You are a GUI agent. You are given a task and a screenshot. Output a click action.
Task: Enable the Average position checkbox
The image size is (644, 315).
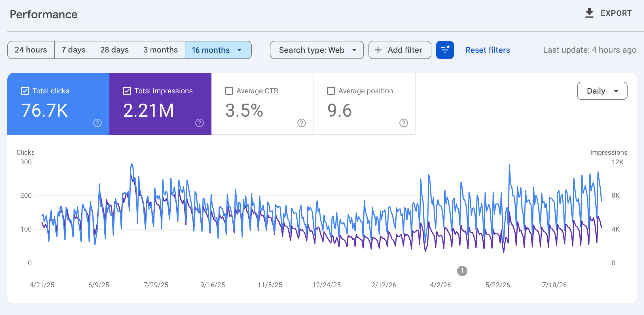tap(331, 91)
